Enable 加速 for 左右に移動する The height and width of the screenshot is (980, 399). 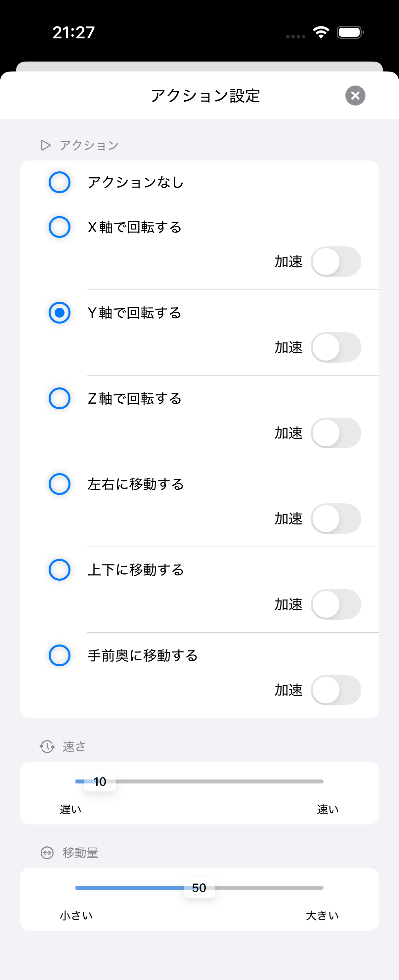[335, 518]
